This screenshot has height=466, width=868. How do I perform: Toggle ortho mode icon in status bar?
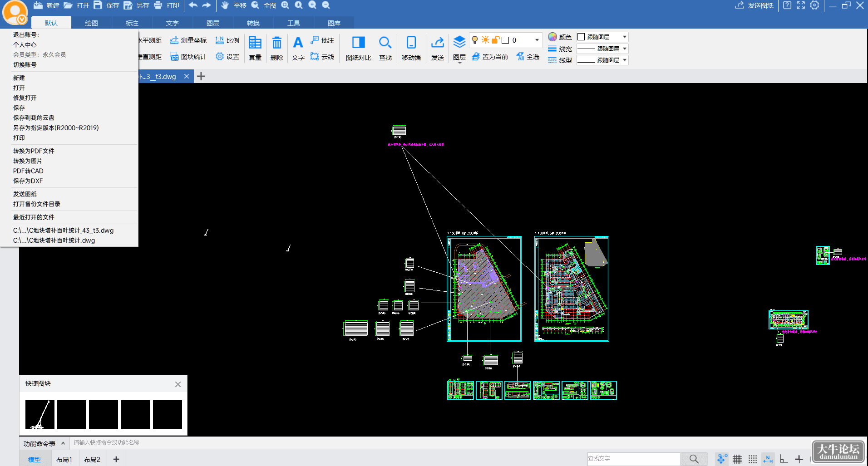(x=784, y=459)
